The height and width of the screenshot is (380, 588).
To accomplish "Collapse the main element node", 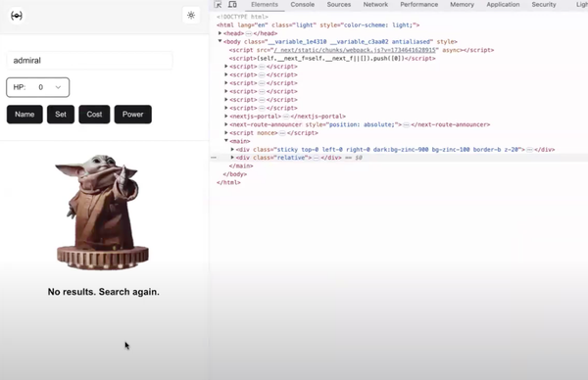I will (226, 141).
